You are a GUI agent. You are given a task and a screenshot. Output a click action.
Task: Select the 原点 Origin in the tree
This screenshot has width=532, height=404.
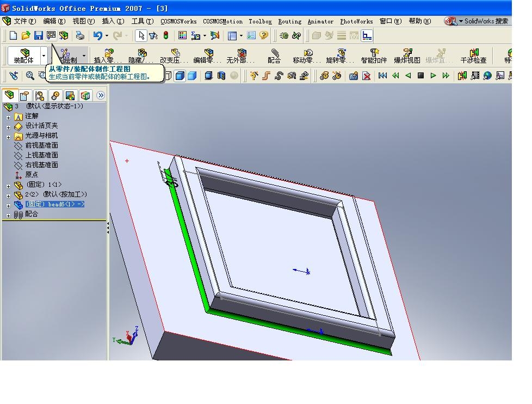(32, 174)
